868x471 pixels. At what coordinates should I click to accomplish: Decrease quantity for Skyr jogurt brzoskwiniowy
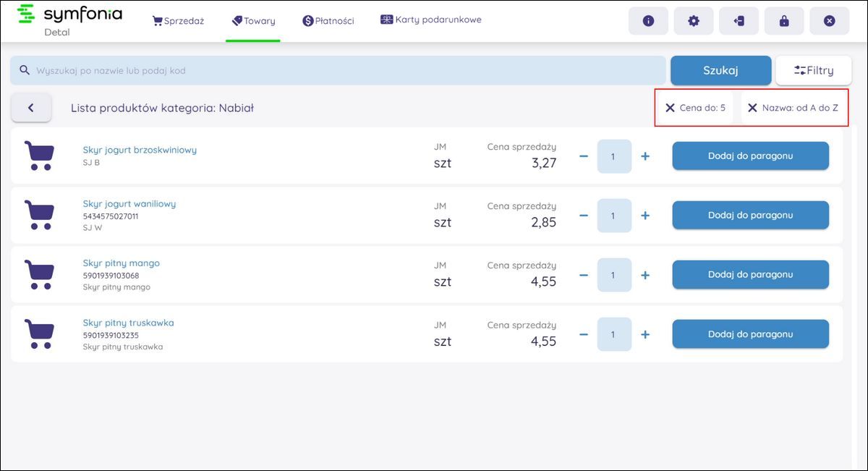coord(584,156)
